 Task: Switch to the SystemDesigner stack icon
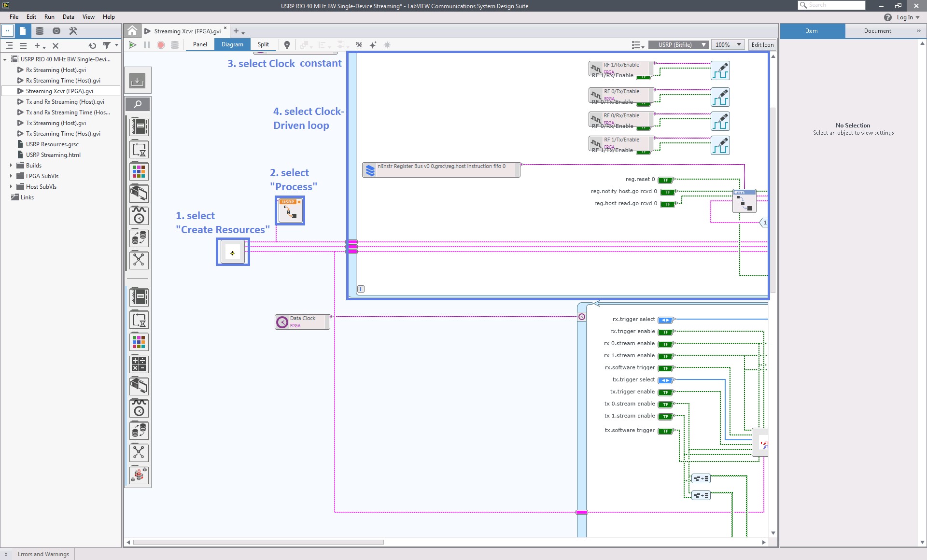tap(40, 31)
